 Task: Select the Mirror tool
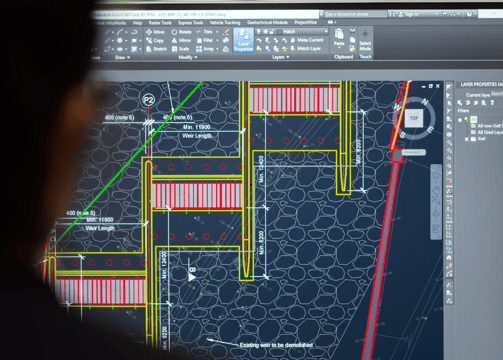click(x=181, y=40)
